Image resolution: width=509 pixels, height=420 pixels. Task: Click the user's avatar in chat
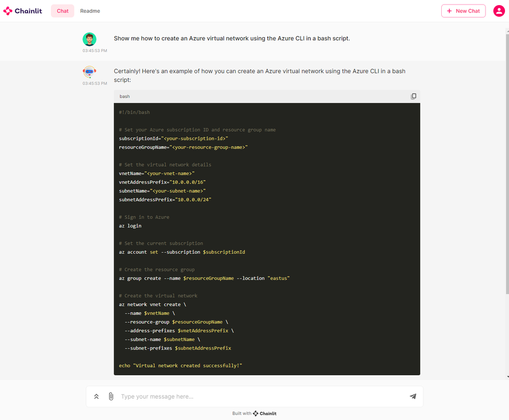(x=90, y=39)
